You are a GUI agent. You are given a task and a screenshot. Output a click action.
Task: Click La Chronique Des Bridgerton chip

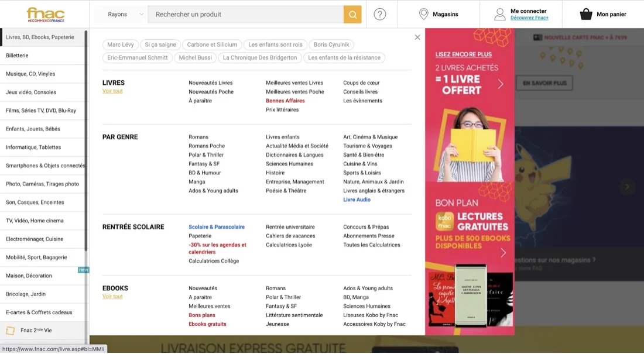coord(259,58)
